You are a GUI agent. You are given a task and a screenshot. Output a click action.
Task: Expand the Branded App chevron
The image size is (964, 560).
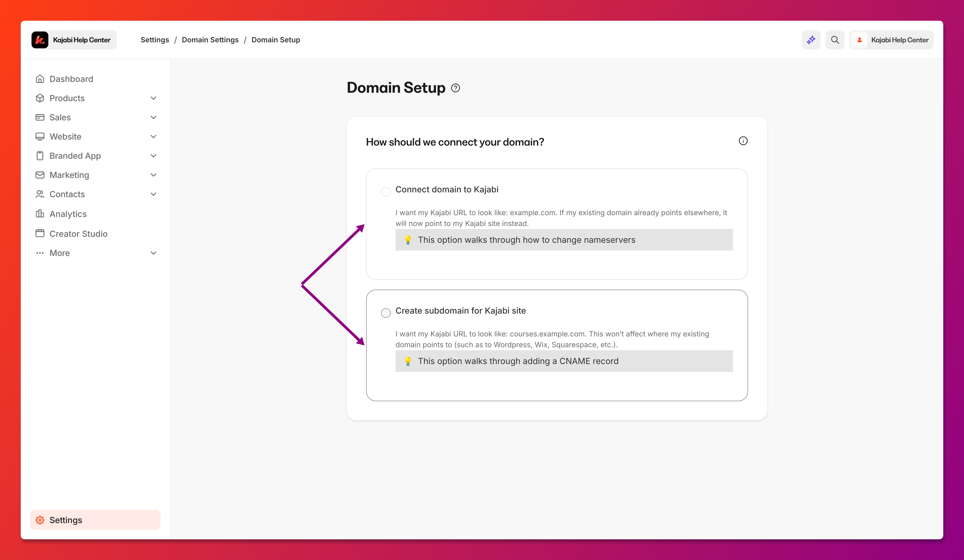coord(153,155)
